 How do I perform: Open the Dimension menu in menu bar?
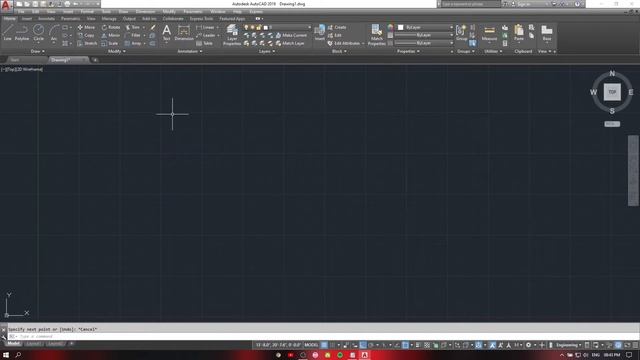point(145,12)
